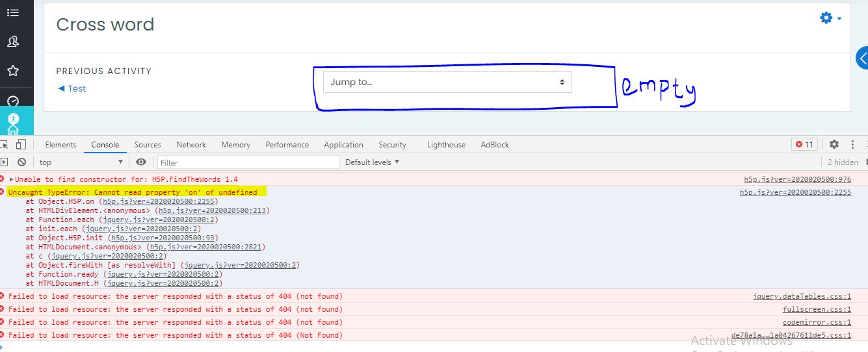Viewport: 868px width, 352px height.
Task: Open stack link h5p.js?ver=2020020500:2821
Action: (x=205, y=247)
